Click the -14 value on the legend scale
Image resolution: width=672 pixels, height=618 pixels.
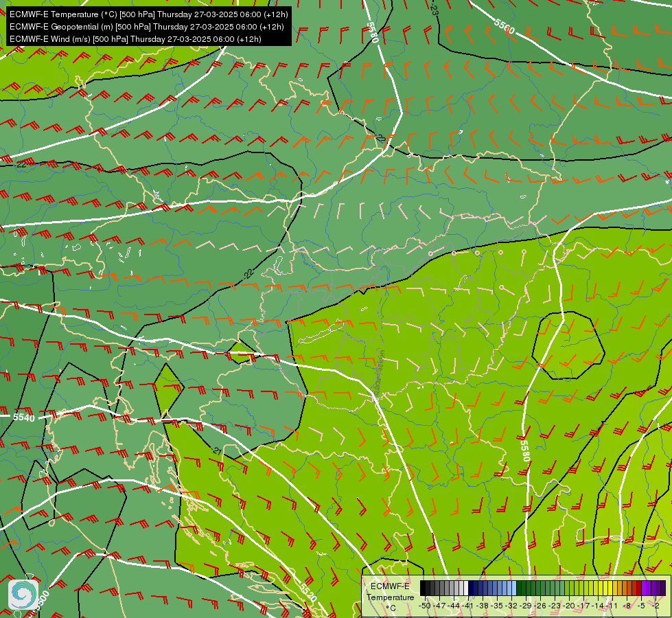point(597,606)
